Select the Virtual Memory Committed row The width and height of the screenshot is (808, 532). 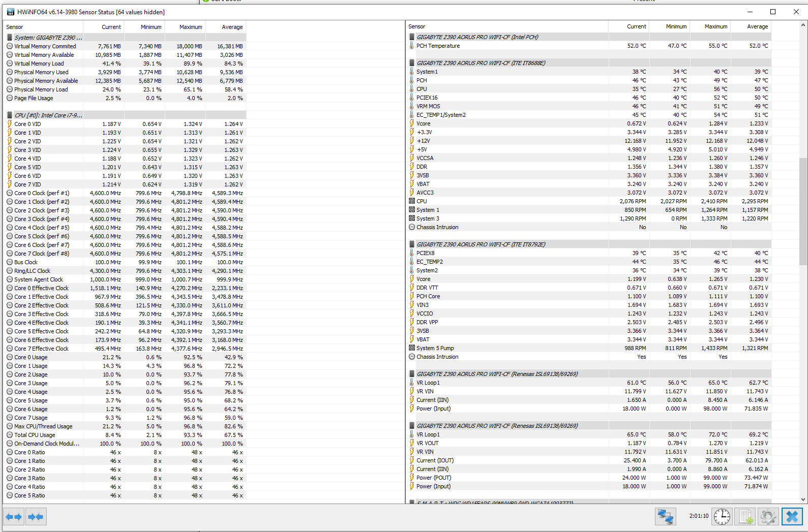point(125,46)
